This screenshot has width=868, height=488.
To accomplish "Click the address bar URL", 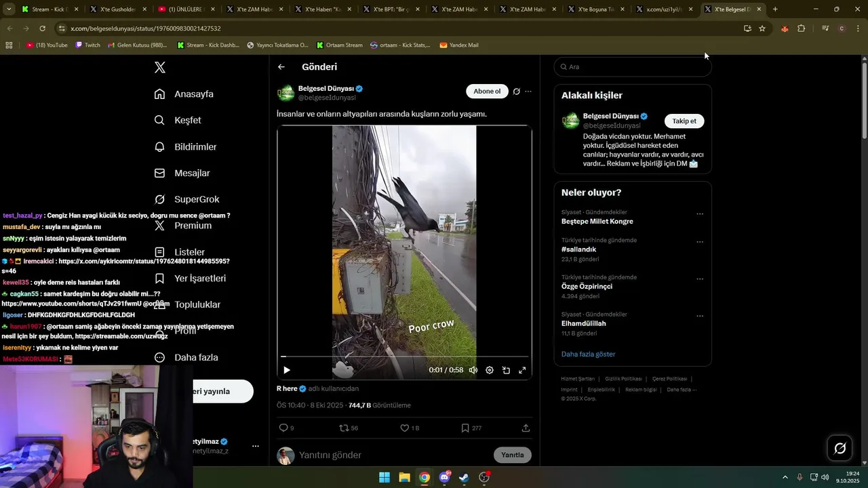I will tap(146, 28).
